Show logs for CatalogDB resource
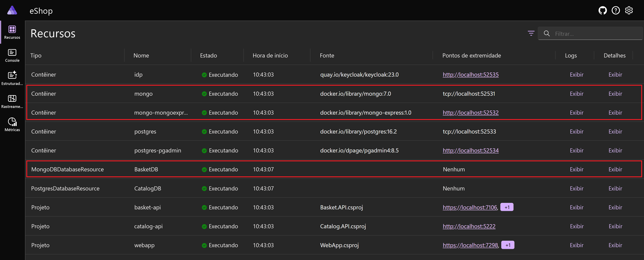 [x=576, y=189]
